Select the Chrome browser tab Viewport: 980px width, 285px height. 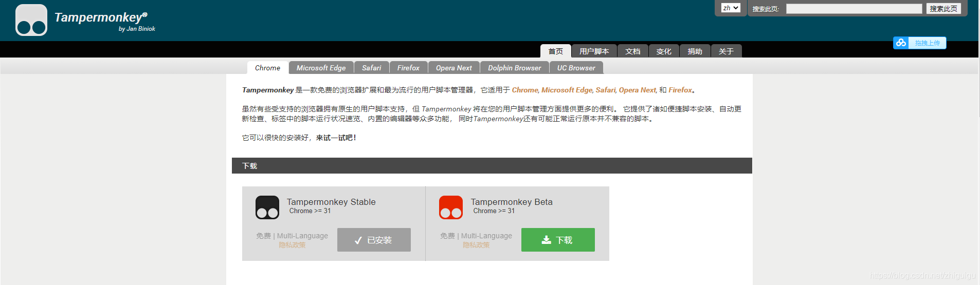click(x=268, y=68)
